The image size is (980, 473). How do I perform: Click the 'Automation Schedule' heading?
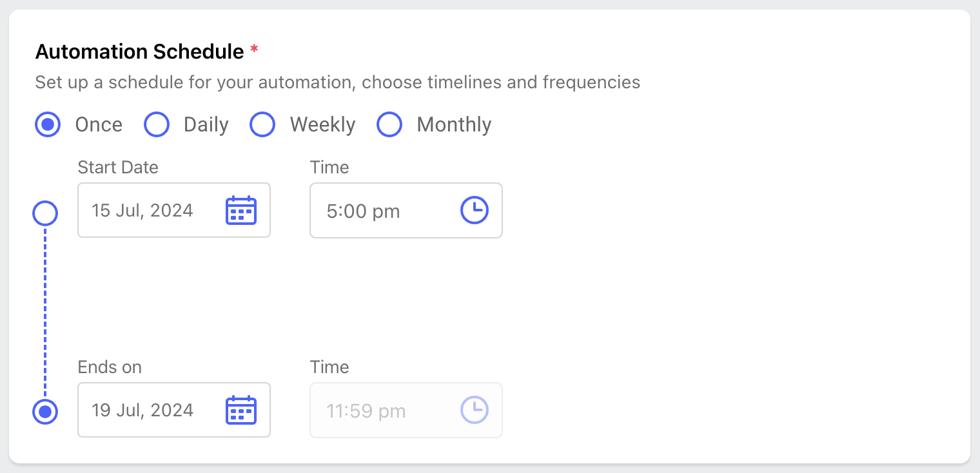(x=139, y=52)
